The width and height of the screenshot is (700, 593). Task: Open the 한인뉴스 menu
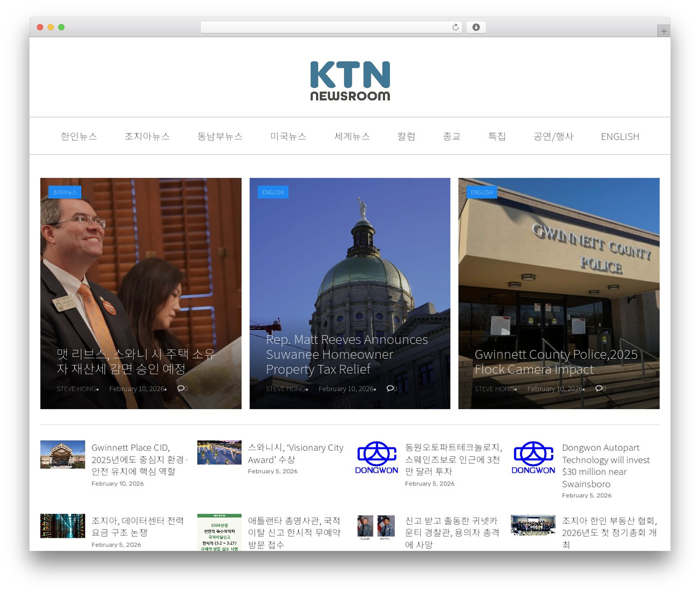(79, 136)
